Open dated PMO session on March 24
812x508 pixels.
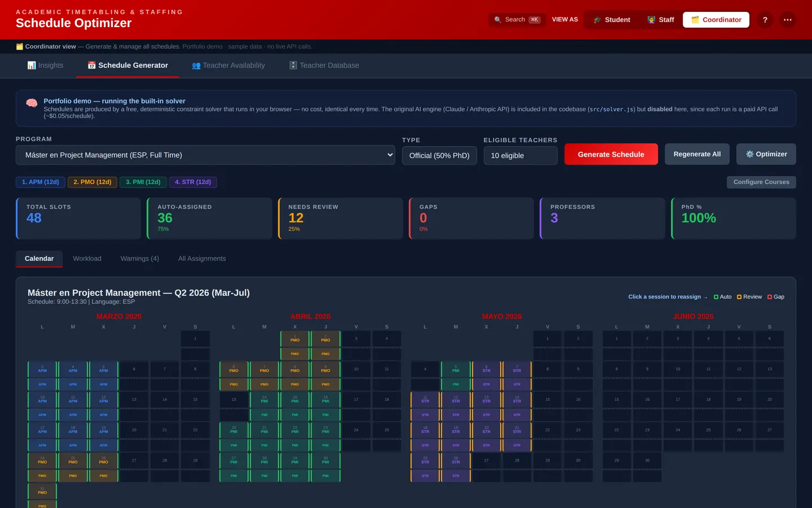point(42,461)
